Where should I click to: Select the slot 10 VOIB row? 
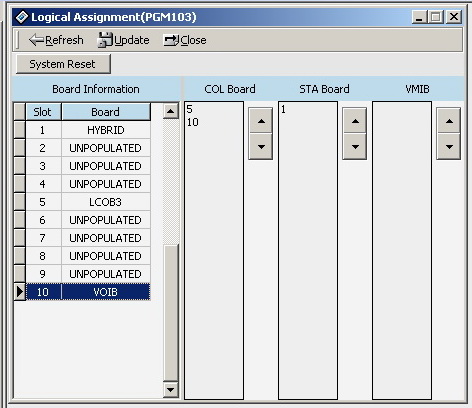(x=88, y=292)
